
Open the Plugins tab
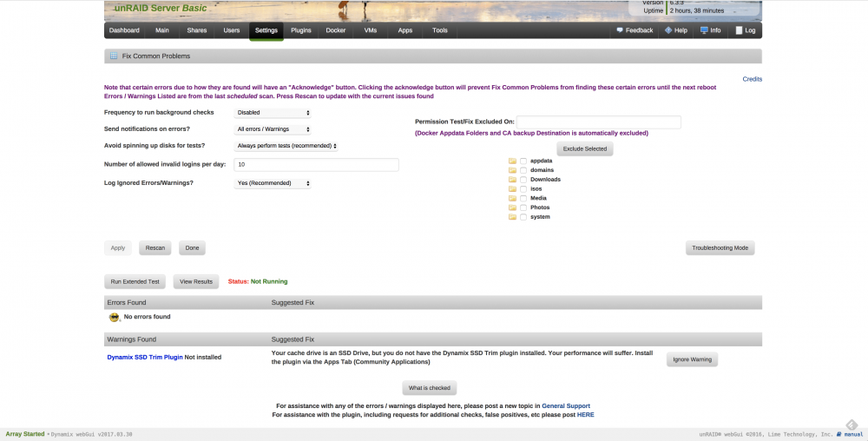tap(301, 30)
